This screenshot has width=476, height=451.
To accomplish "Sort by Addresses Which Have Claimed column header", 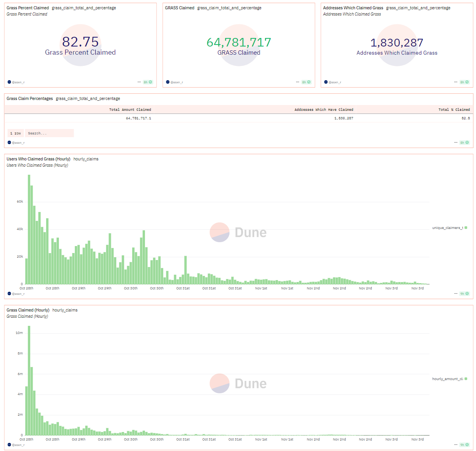I will [324, 110].
